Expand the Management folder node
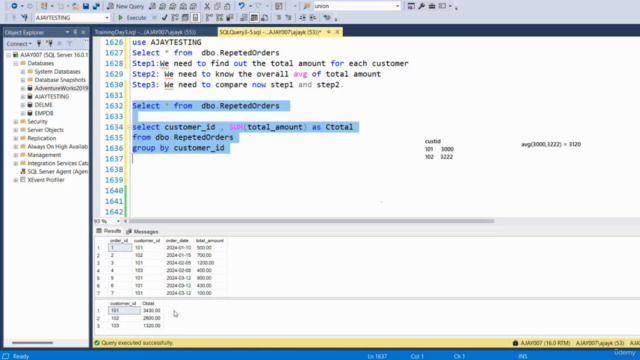This screenshot has height=360, width=640. pyautogui.click(x=16, y=155)
